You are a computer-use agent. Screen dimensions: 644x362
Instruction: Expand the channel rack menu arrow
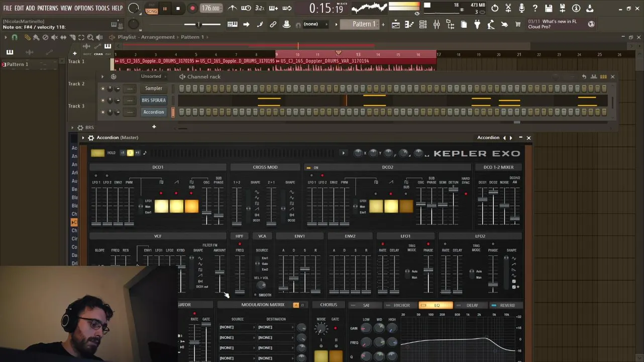(x=102, y=76)
